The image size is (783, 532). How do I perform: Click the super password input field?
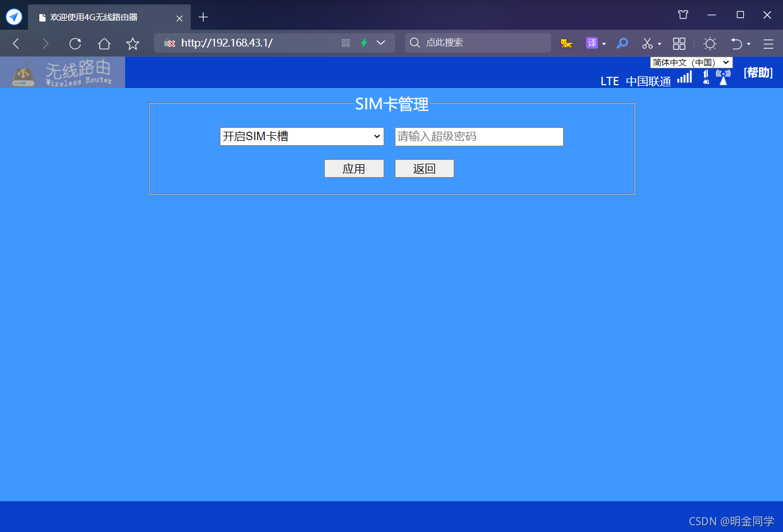479,136
